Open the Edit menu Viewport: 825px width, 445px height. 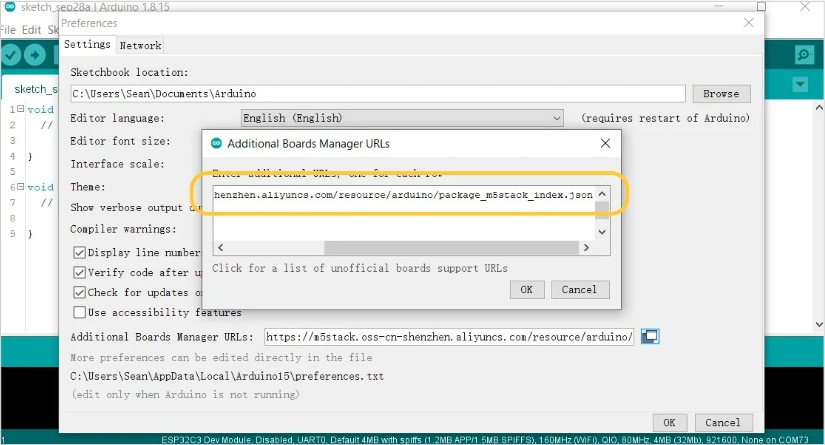pos(32,30)
